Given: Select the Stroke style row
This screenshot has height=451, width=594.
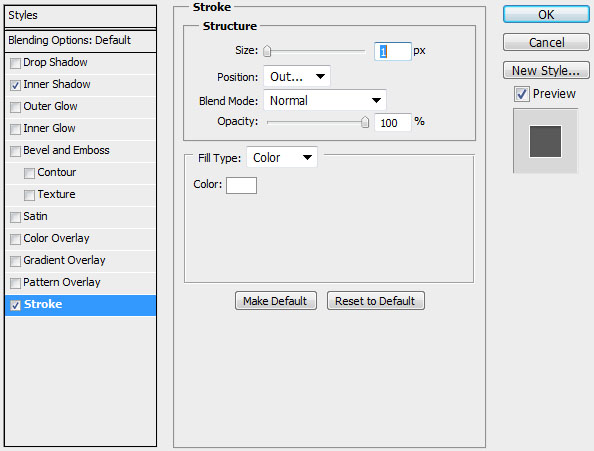Looking at the screenshot, I should click(80, 305).
